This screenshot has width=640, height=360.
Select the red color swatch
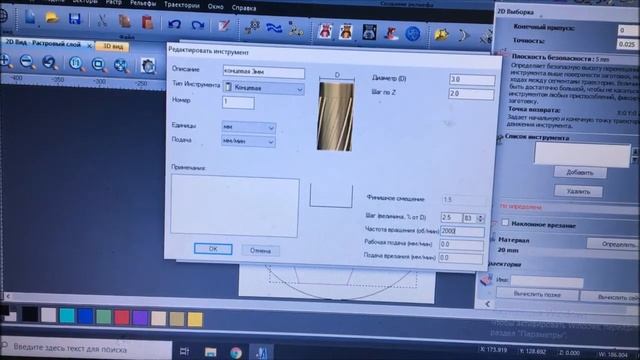122,317
